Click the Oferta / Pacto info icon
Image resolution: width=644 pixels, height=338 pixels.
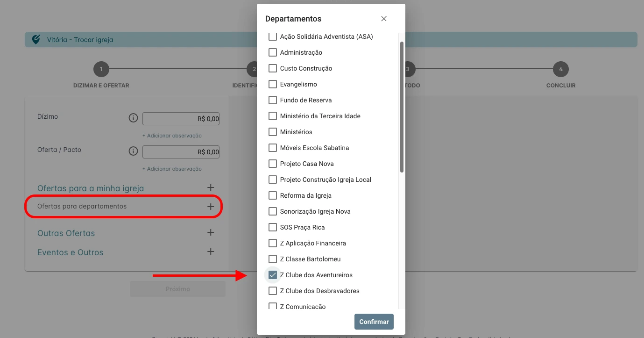[133, 151]
